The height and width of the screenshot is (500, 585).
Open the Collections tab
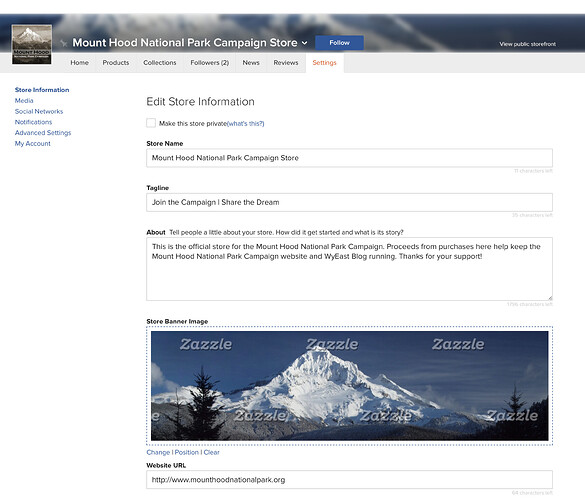(160, 63)
